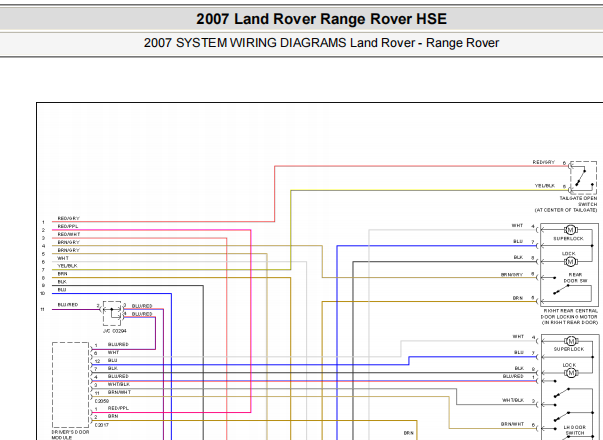Viewport: 603px width, 440px height.
Task: Click the J/C C0294 dashed junction box
Action: pos(112,313)
